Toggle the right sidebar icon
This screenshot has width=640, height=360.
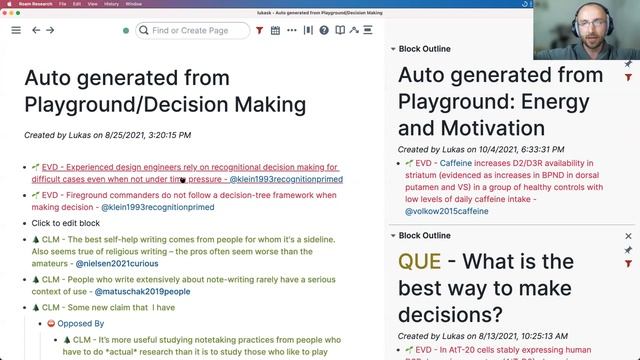click(x=368, y=30)
